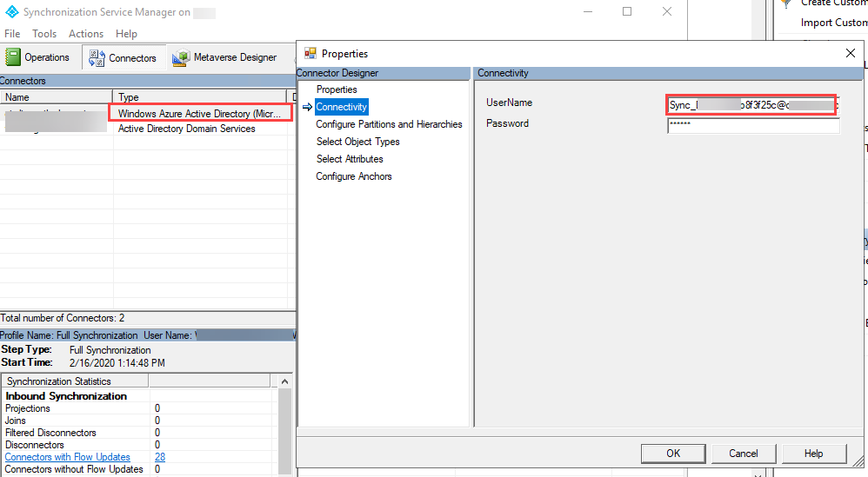Click the Password input field
This screenshot has height=477, width=868.
(753, 125)
